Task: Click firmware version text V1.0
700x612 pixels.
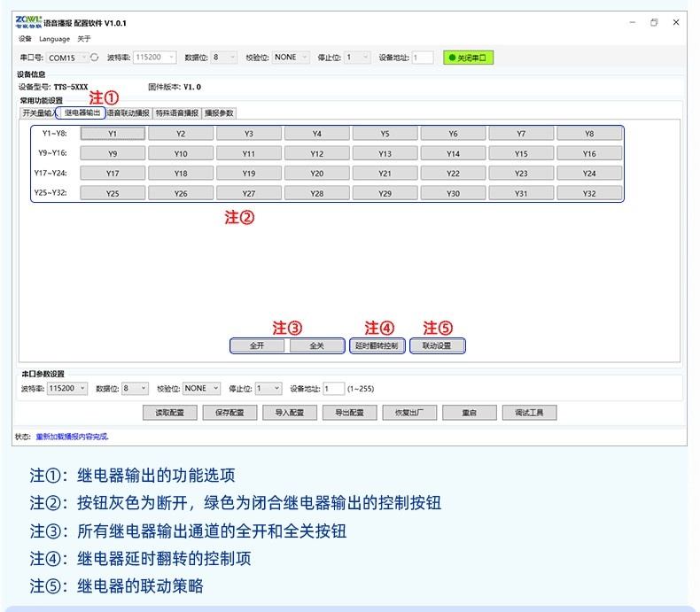Action: (192, 87)
